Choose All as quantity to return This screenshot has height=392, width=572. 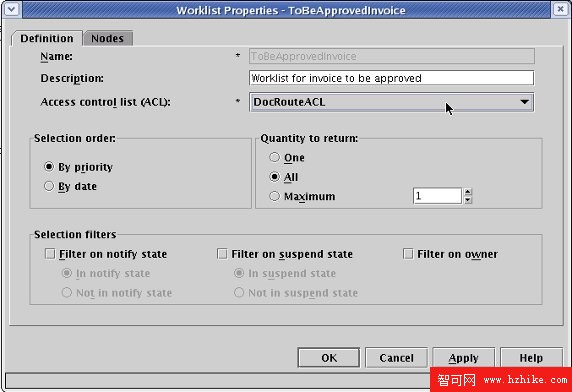coord(274,177)
